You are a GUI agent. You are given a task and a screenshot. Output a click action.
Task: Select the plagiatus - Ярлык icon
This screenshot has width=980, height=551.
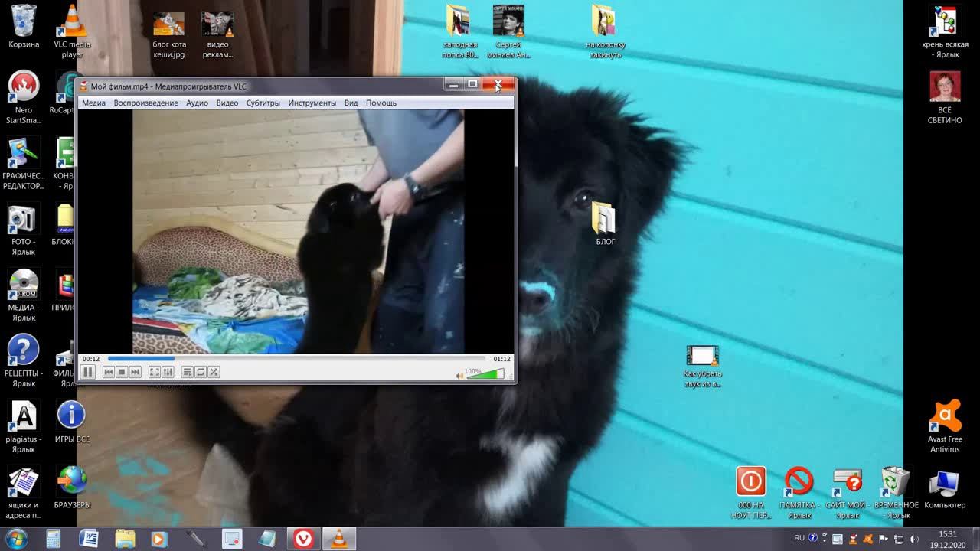pyautogui.click(x=24, y=427)
